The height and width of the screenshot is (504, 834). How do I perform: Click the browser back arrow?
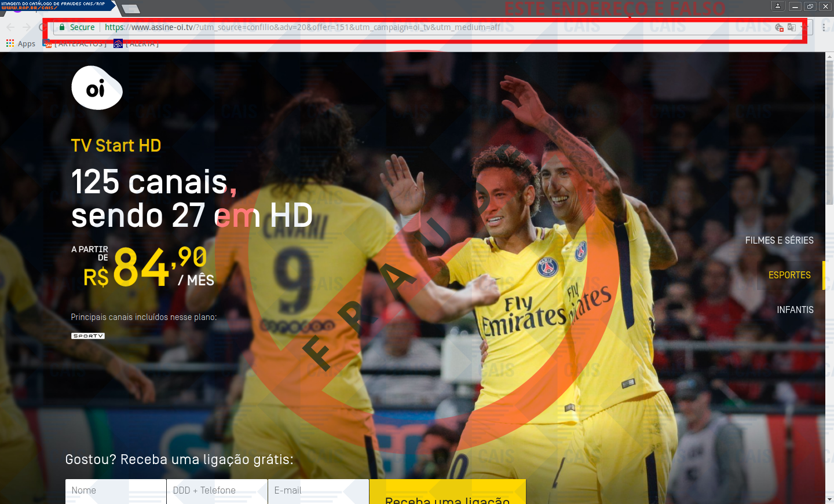[10, 27]
